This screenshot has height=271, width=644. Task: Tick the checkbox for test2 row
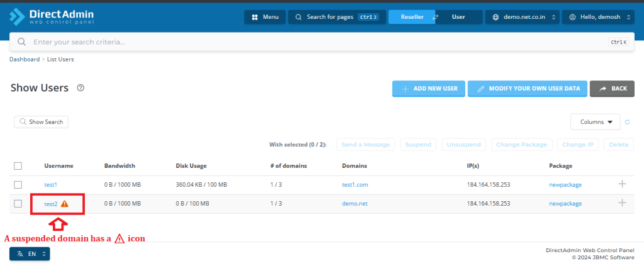pyautogui.click(x=18, y=204)
